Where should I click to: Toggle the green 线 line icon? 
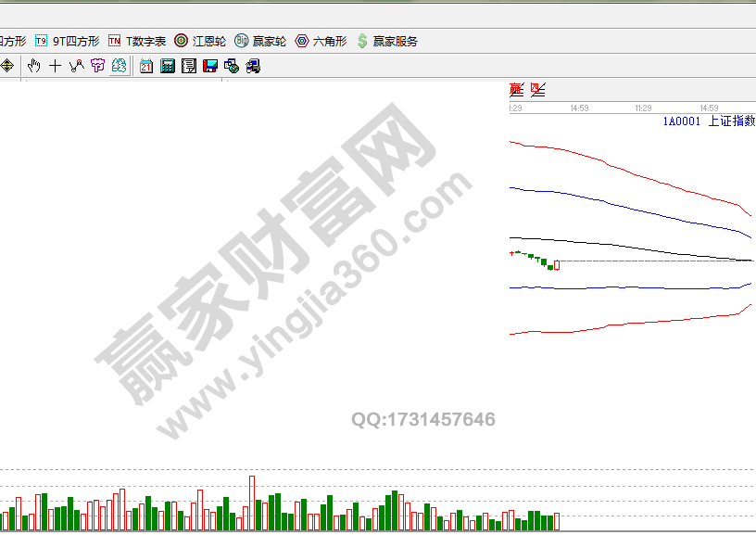click(x=119, y=66)
